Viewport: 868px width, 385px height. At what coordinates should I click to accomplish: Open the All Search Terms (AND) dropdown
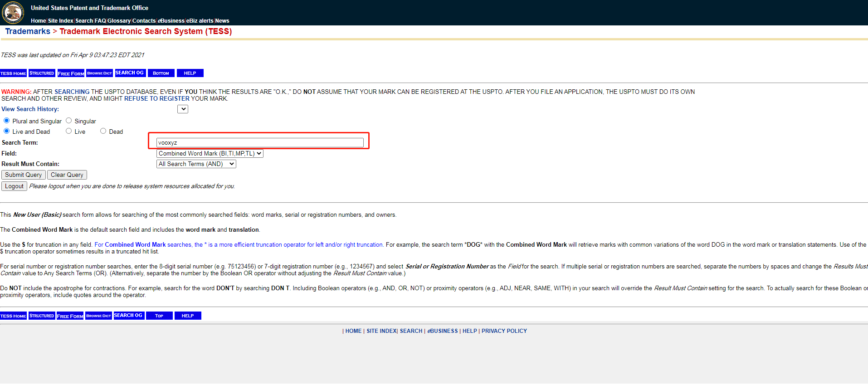click(x=196, y=164)
